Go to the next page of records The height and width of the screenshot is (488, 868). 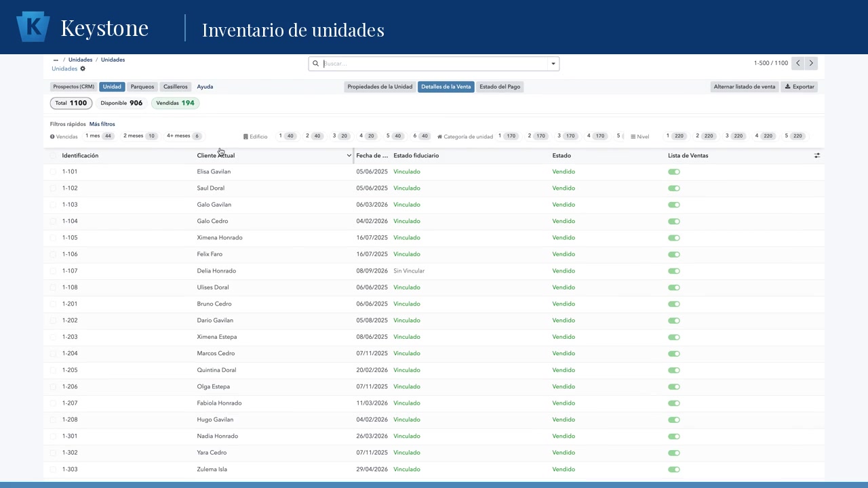coord(811,63)
